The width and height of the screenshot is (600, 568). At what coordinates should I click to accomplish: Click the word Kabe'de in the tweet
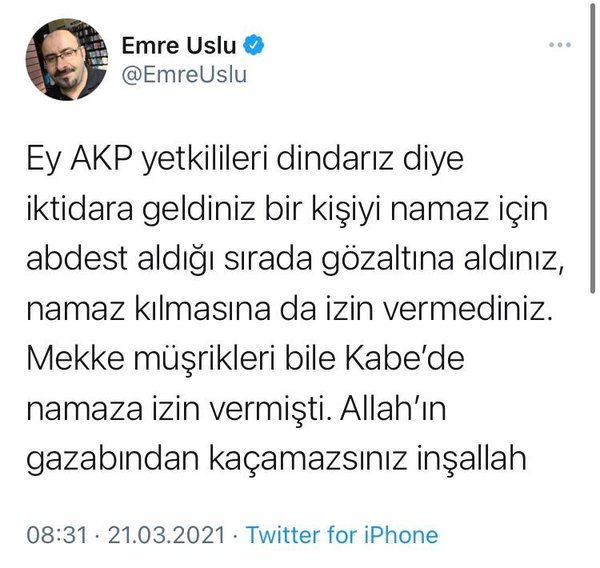(x=405, y=358)
